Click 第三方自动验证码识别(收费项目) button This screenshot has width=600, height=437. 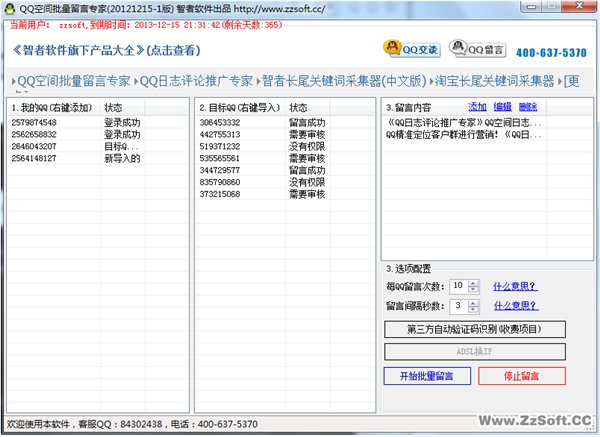click(x=474, y=329)
